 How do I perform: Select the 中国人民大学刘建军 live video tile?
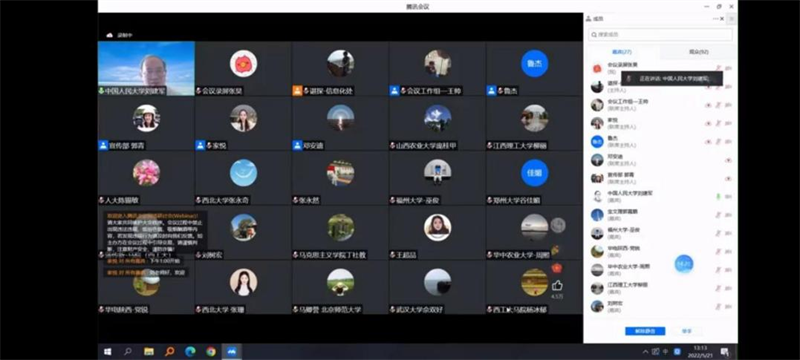pyautogui.click(x=146, y=68)
